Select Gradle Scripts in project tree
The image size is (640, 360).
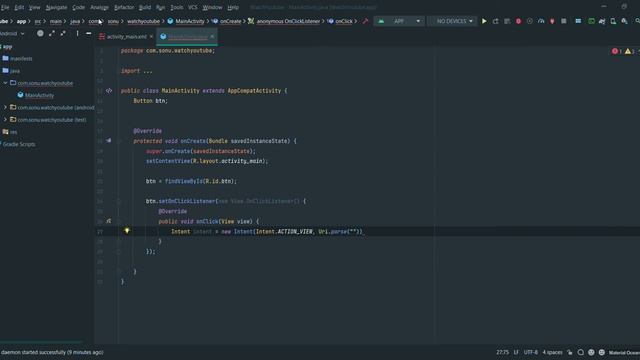tap(19, 144)
